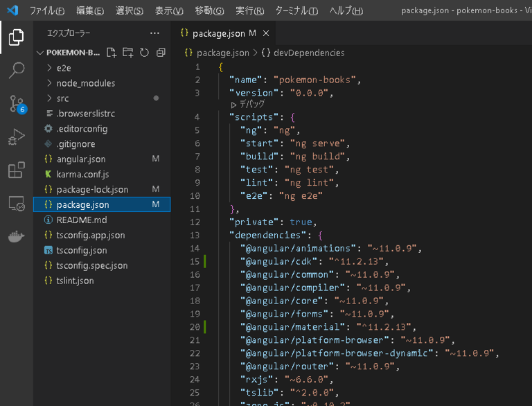This screenshot has height=406, width=532.
Task: Click the "scripts" key on line 4
Action: [x=254, y=117]
